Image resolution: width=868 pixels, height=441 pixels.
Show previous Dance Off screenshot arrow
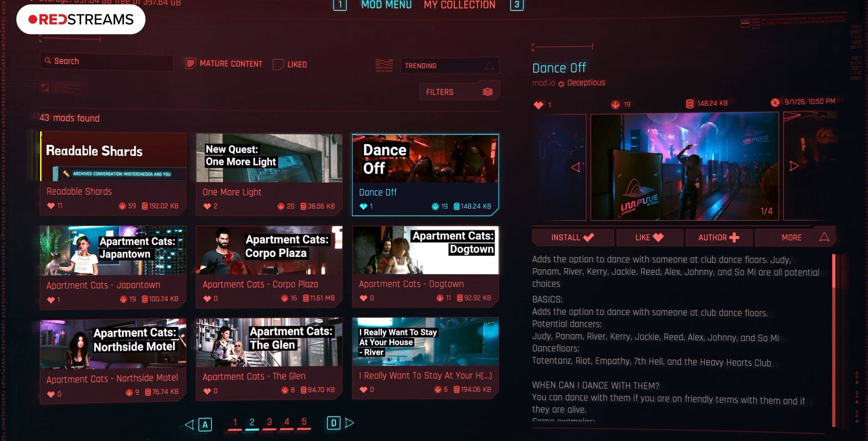pyautogui.click(x=575, y=167)
